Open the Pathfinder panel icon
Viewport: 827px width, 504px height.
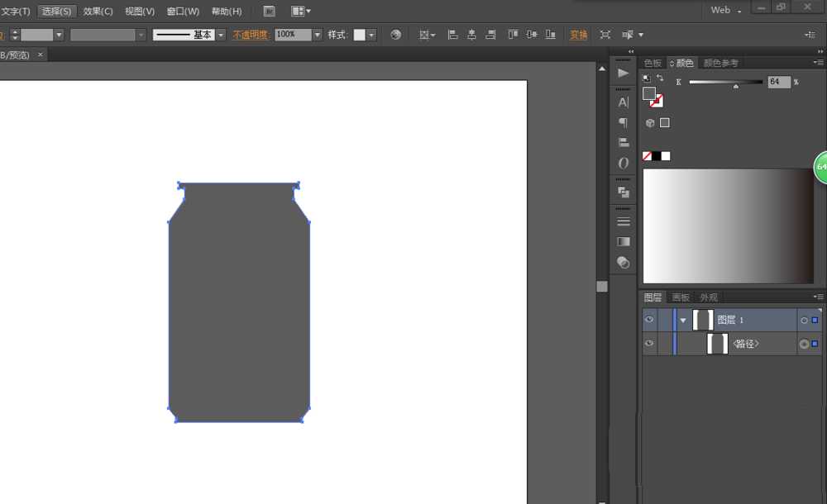[x=624, y=192]
